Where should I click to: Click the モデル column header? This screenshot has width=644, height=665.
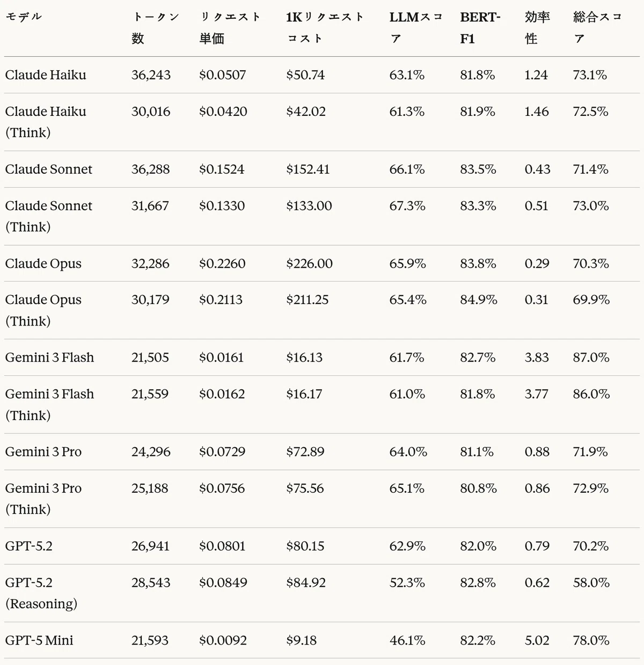[x=24, y=17]
